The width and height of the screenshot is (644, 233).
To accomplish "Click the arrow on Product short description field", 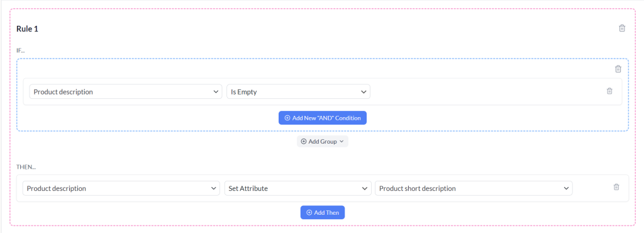I will pos(566,188).
